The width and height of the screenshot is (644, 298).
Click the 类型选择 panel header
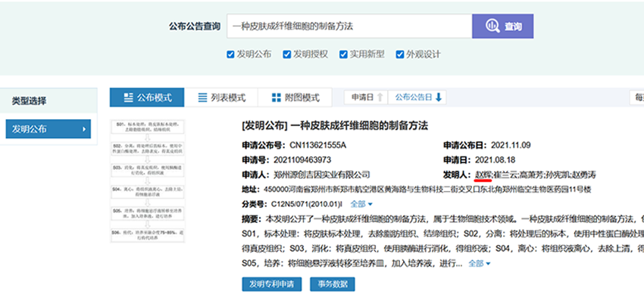point(49,101)
